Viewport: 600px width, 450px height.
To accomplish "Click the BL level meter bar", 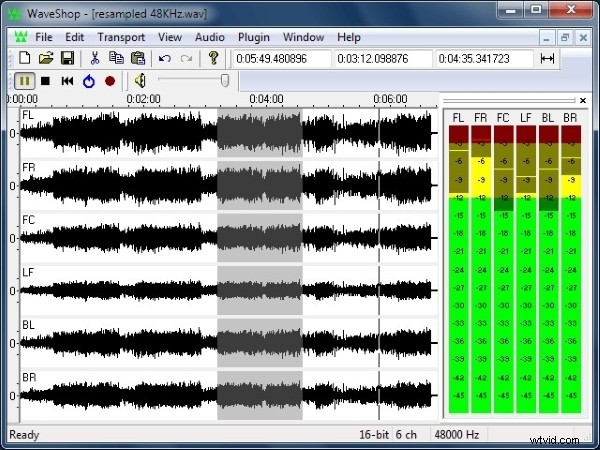I will coord(549,269).
